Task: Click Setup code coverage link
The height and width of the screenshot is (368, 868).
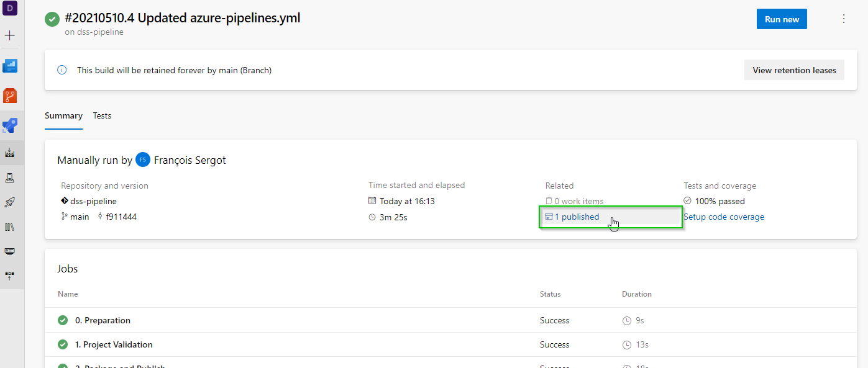Action: [x=724, y=217]
